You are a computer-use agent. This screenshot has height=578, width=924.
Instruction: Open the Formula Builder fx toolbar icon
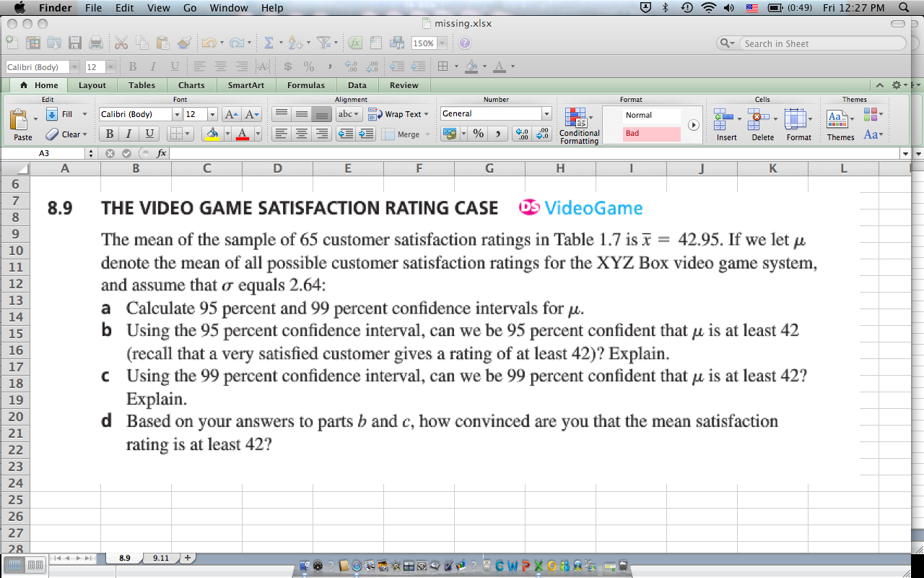point(356,43)
